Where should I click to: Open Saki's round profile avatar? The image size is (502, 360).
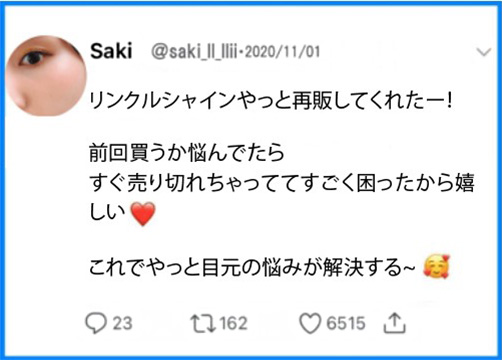46,76
